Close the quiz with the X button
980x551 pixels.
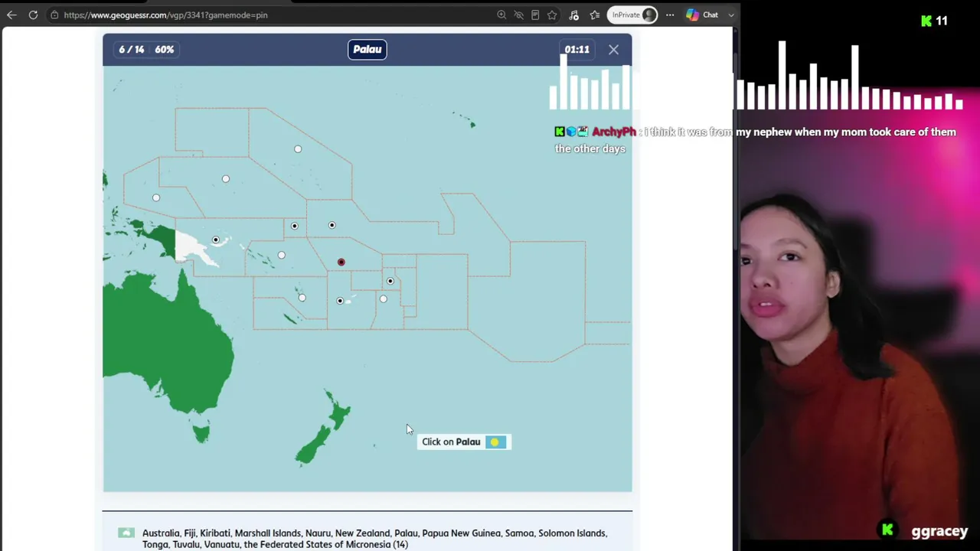(613, 50)
